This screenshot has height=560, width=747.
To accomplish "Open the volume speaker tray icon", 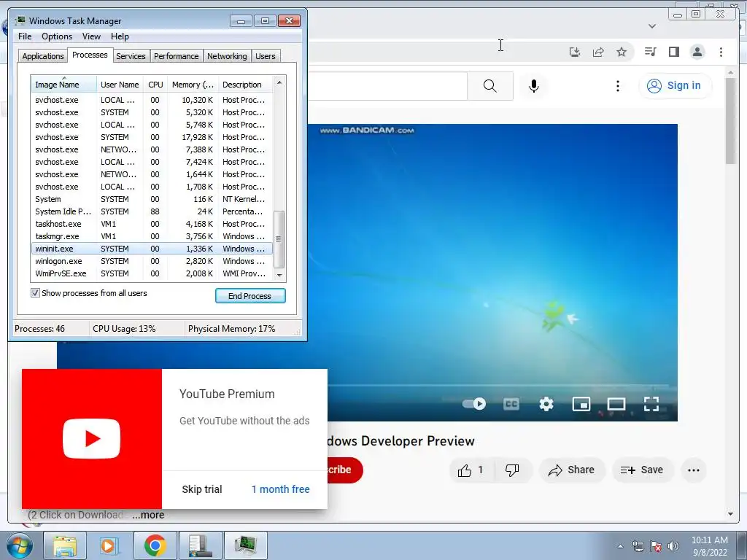I will click(x=673, y=546).
